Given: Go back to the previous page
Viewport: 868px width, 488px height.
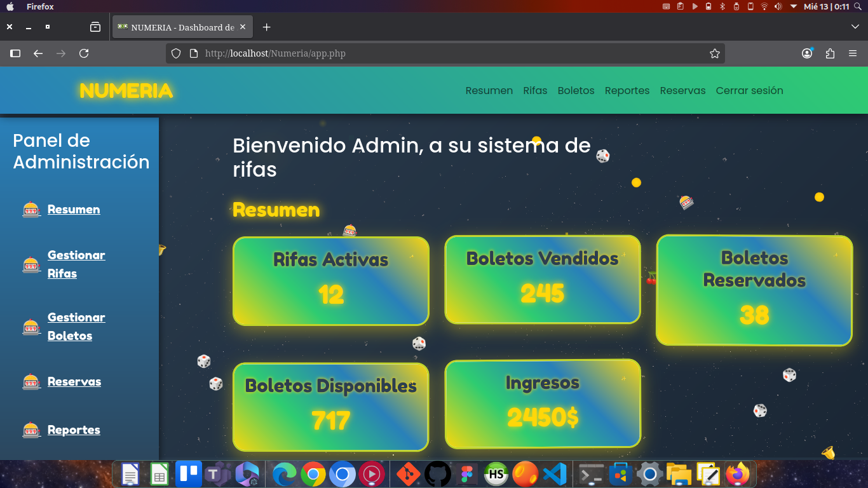Looking at the screenshot, I should (38, 53).
